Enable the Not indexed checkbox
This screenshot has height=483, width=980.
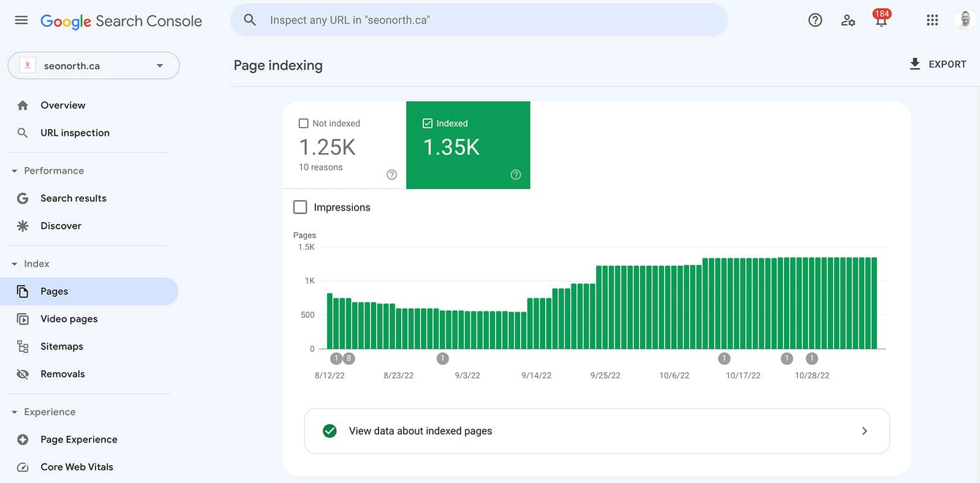point(303,123)
